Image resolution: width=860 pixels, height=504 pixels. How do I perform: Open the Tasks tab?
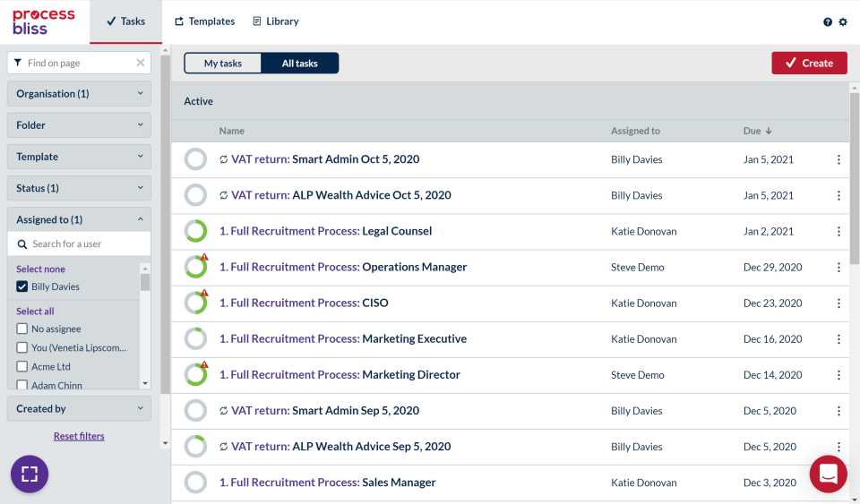pos(126,21)
